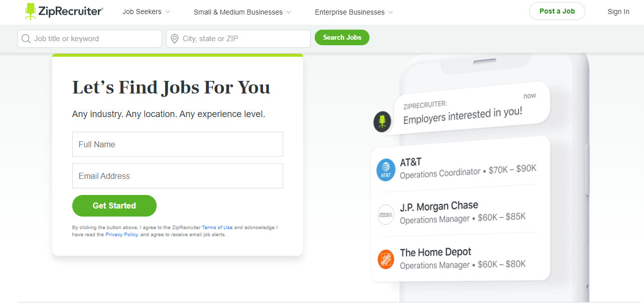The width and height of the screenshot is (644, 305).
Task: Select the AT&T company logo icon
Action: (385, 169)
